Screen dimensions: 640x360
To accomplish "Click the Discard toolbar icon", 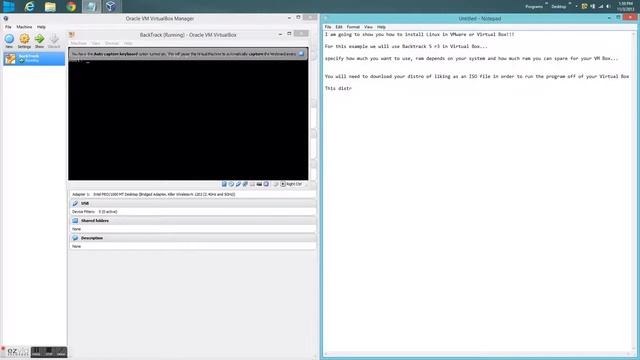I will [54, 40].
